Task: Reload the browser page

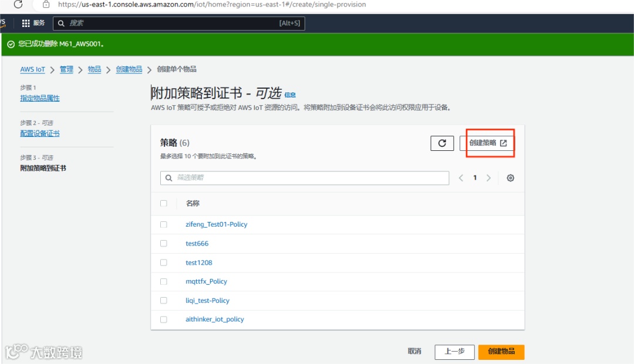Action: [x=18, y=4]
